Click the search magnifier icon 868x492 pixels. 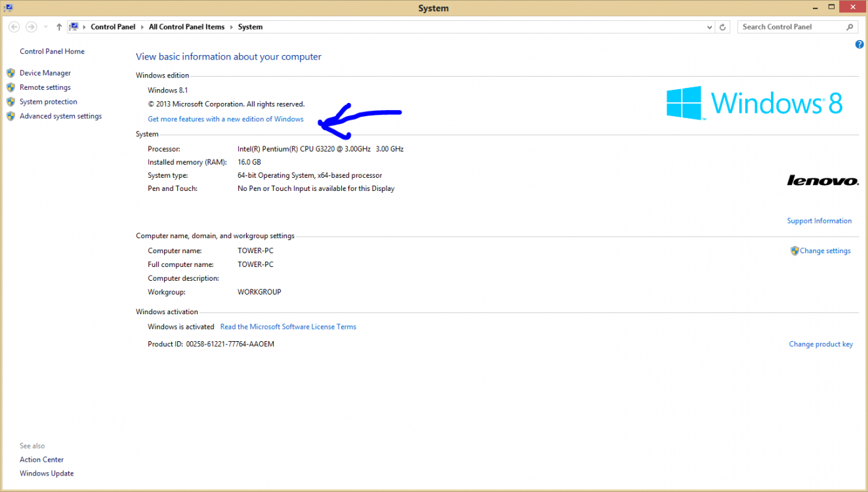click(850, 27)
